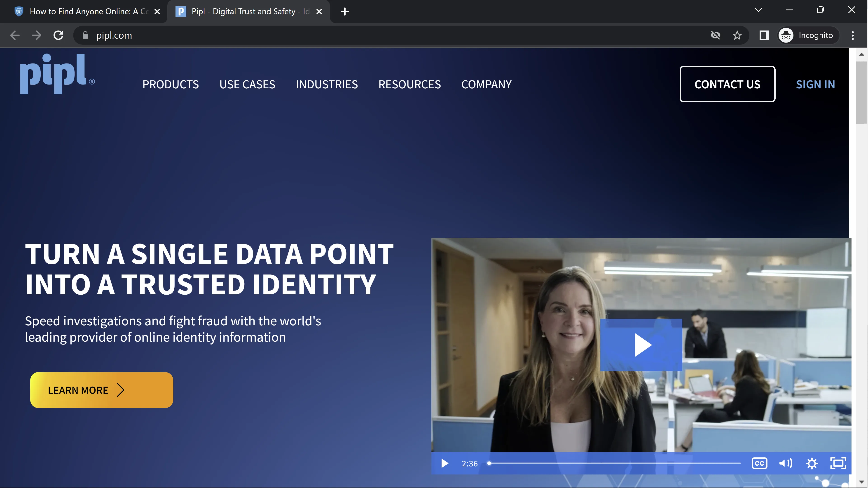Reload the pipl.com page
The image size is (868, 488).
click(x=58, y=35)
